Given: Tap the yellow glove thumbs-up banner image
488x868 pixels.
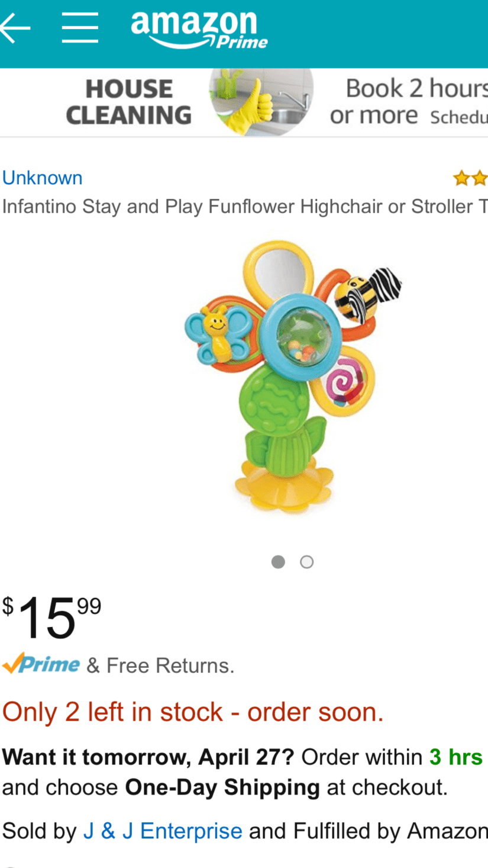Looking at the screenshot, I should pyautogui.click(x=261, y=102).
